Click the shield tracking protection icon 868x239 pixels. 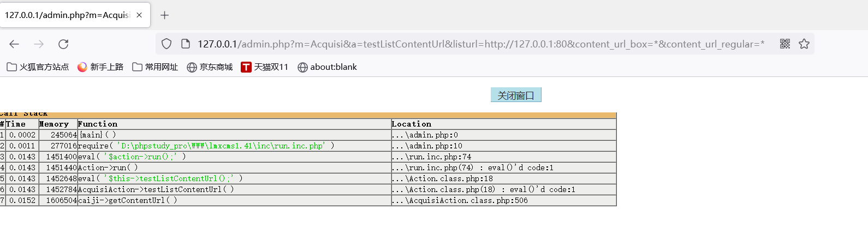(167, 44)
